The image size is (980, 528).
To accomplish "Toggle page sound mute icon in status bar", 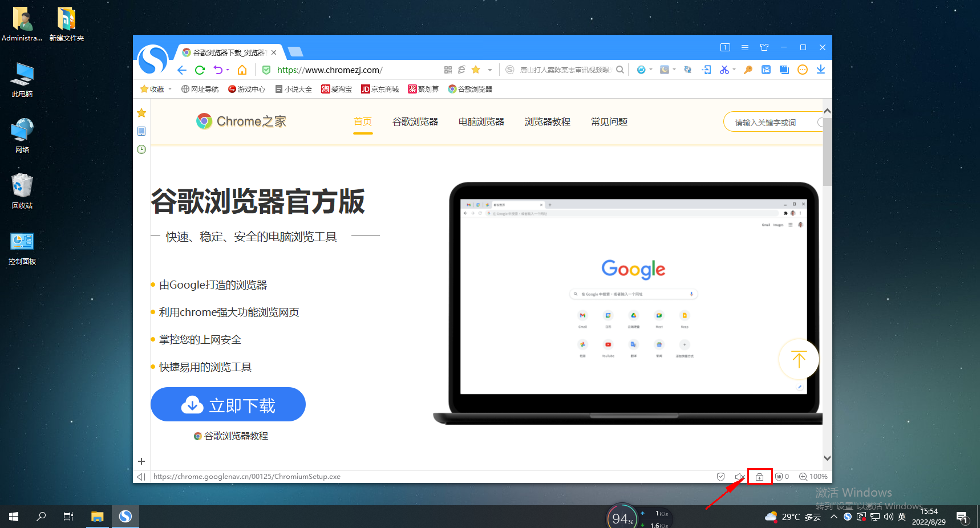I will click(740, 477).
